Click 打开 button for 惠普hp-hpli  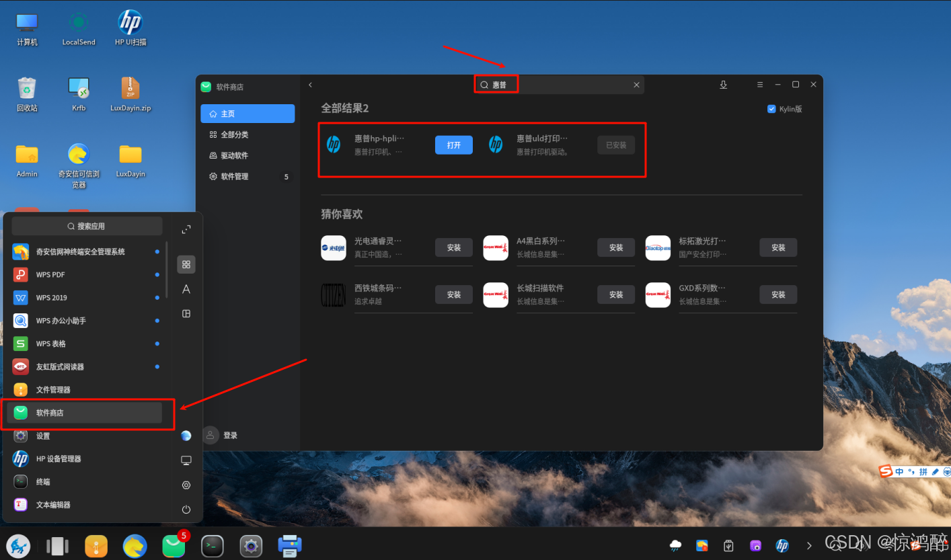tap(454, 145)
